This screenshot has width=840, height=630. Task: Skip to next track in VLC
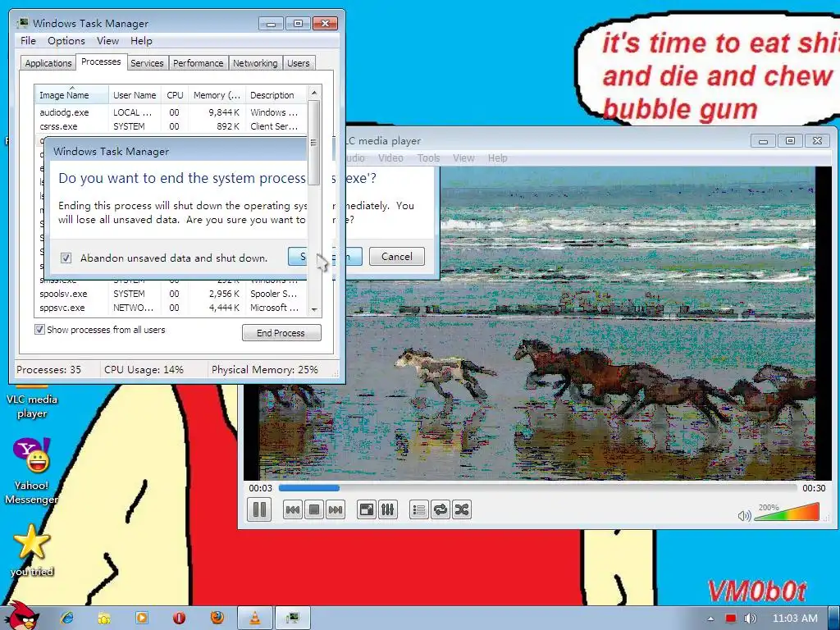pyautogui.click(x=336, y=509)
